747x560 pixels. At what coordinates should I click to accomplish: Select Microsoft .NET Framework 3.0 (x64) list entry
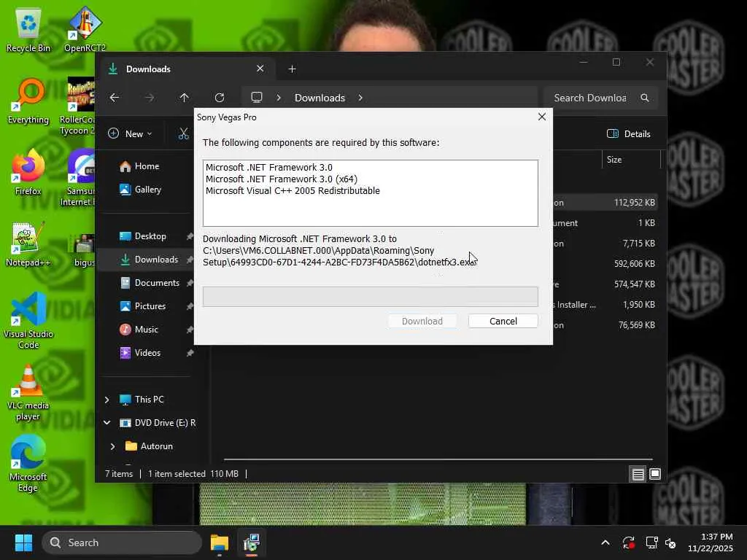click(x=281, y=179)
